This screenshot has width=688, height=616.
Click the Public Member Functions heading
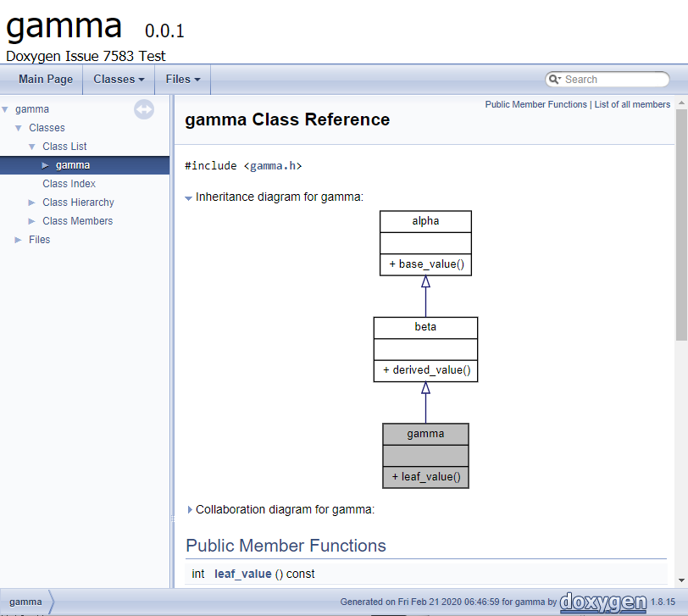click(286, 546)
